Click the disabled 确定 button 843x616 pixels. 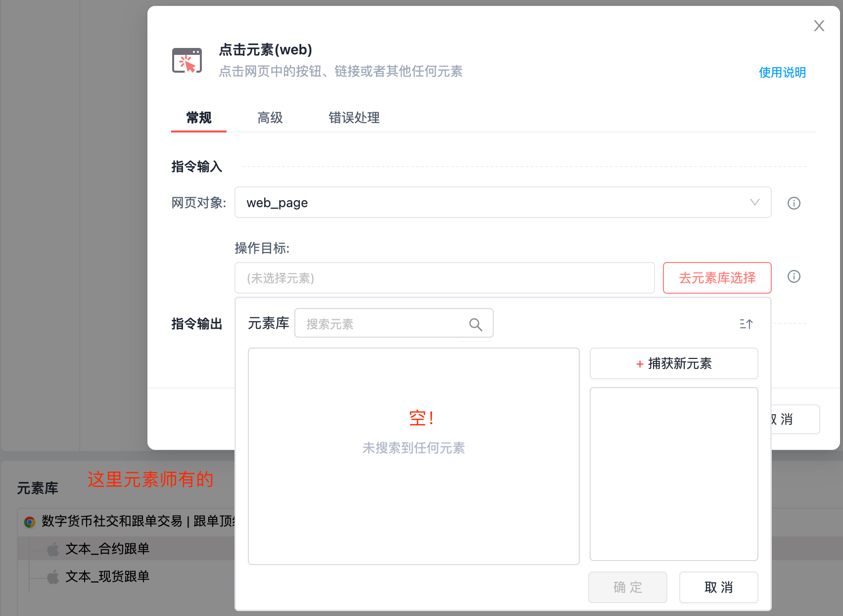pos(628,587)
